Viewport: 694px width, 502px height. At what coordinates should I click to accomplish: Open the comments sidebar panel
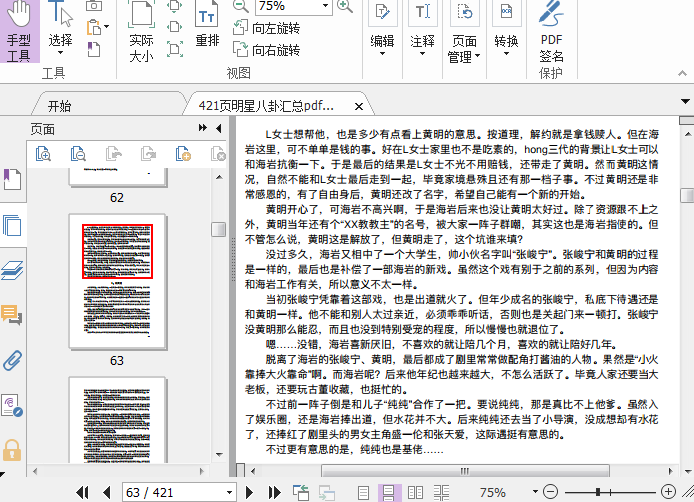coord(12,315)
